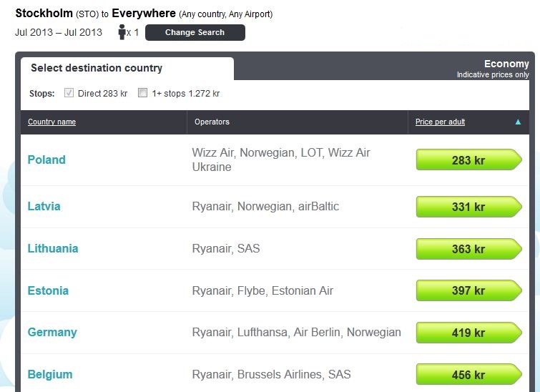Open the Belgium destination link

50,374
